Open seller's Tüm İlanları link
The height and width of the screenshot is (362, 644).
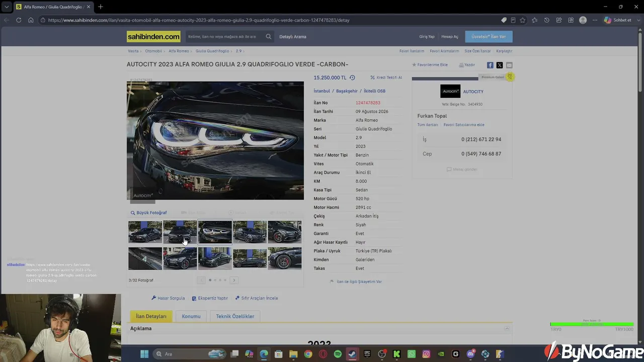(x=428, y=125)
